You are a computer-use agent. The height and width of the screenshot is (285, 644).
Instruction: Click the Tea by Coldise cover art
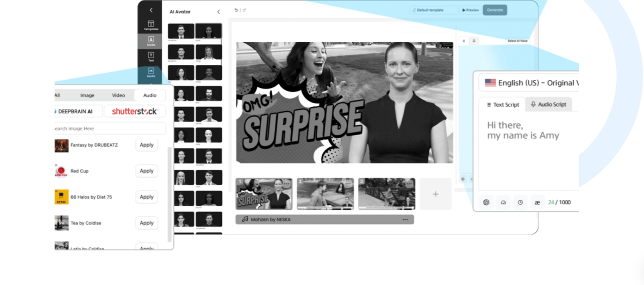62,223
